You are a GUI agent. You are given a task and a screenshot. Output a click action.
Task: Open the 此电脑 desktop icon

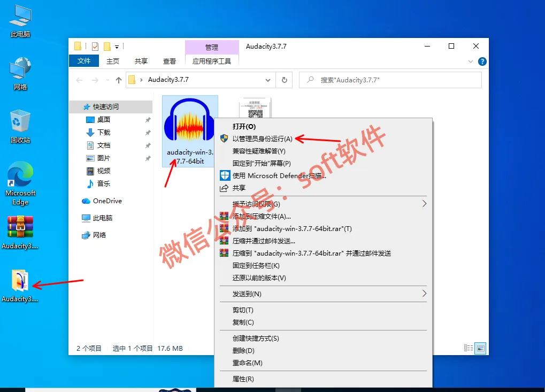pos(20,21)
